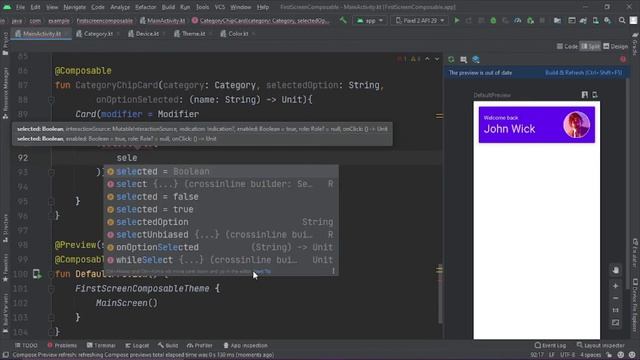Click the Project Structure folder icon
The width and height of the screenshot is (640, 360).
pyautogui.click(x=557, y=20)
